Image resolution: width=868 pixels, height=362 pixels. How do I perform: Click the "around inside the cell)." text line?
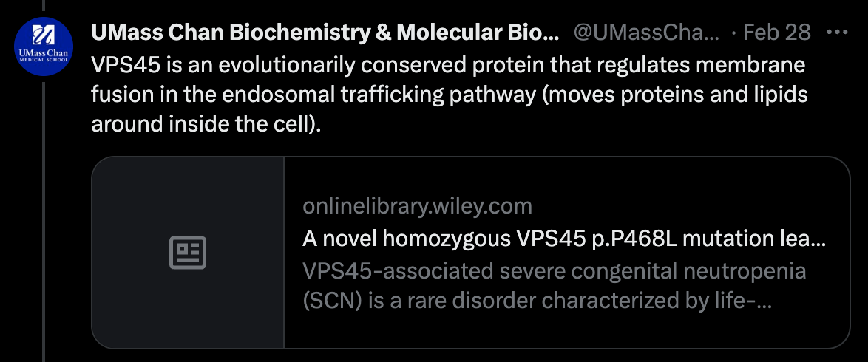click(206, 123)
